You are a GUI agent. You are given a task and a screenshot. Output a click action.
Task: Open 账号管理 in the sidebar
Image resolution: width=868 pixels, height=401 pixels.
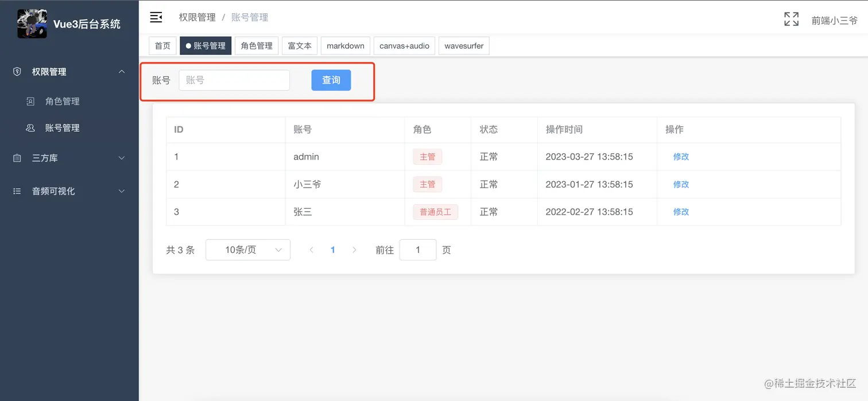click(x=63, y=128)
